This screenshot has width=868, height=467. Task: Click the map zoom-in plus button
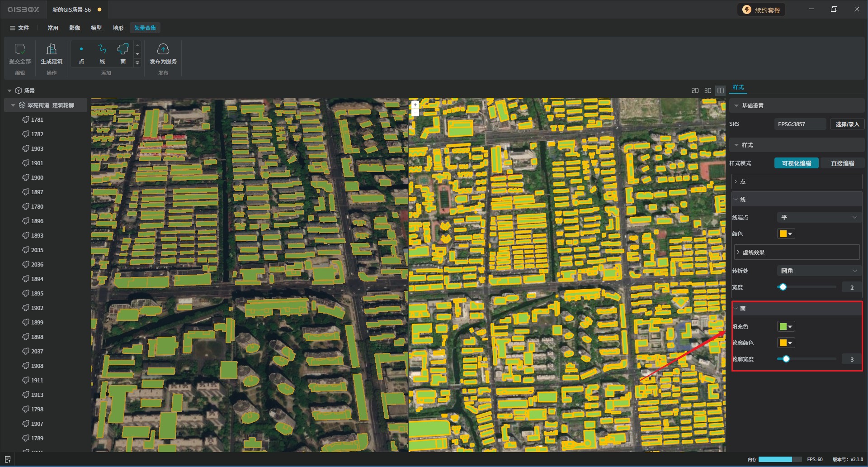click(x=415, y=105)
